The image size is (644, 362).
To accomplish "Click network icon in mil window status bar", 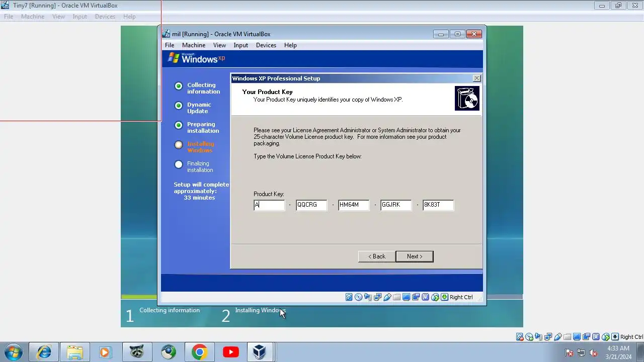I will point(378,297).
